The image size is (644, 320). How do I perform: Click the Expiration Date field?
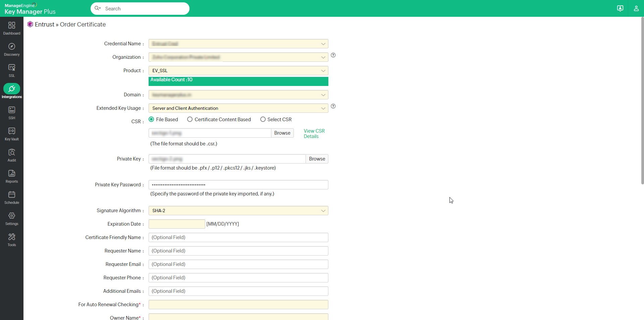pos(177,224)
